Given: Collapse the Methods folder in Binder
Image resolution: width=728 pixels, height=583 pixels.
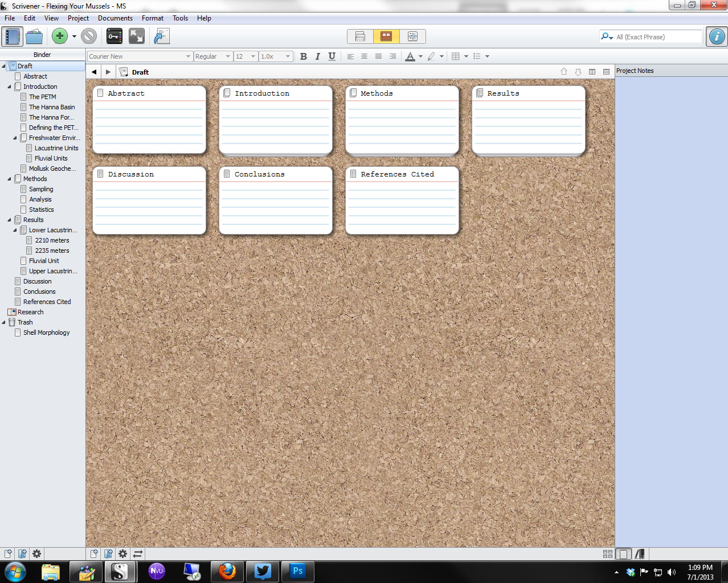Looking at the screenshot, I should tap(10, 179).
